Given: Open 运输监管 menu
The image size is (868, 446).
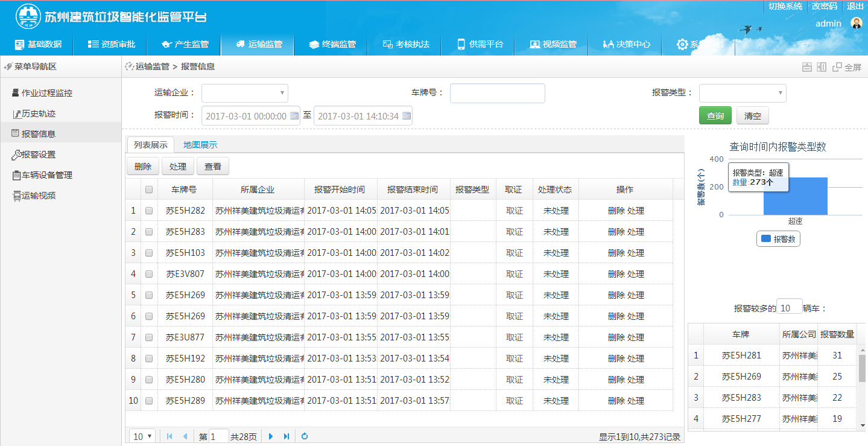Looking at the screenshot, I should 258,44.
